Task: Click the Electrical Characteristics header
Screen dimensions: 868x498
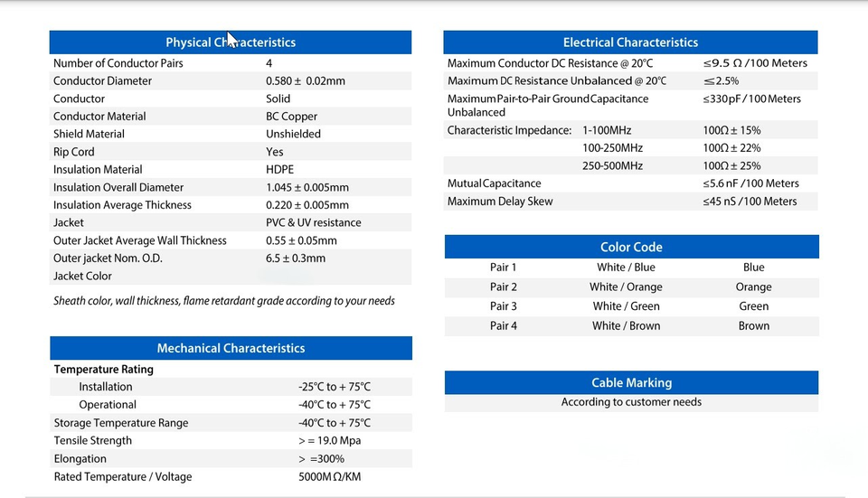Action: pyautogui.click(x=630, y=42)
